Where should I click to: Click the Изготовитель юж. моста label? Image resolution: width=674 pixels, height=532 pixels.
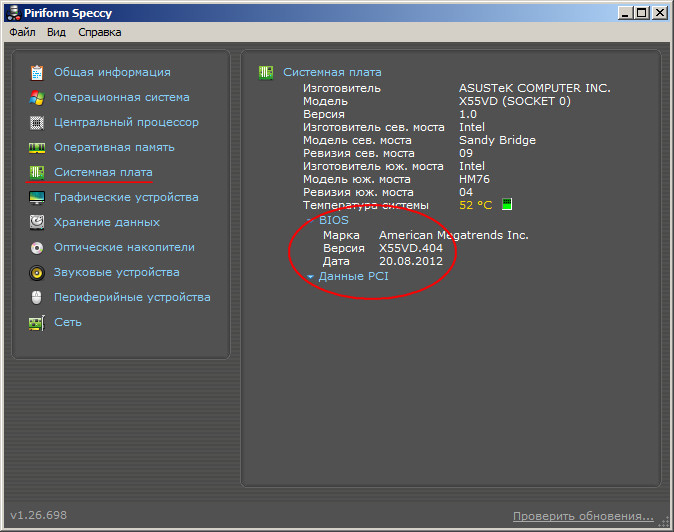pos(373,166)
